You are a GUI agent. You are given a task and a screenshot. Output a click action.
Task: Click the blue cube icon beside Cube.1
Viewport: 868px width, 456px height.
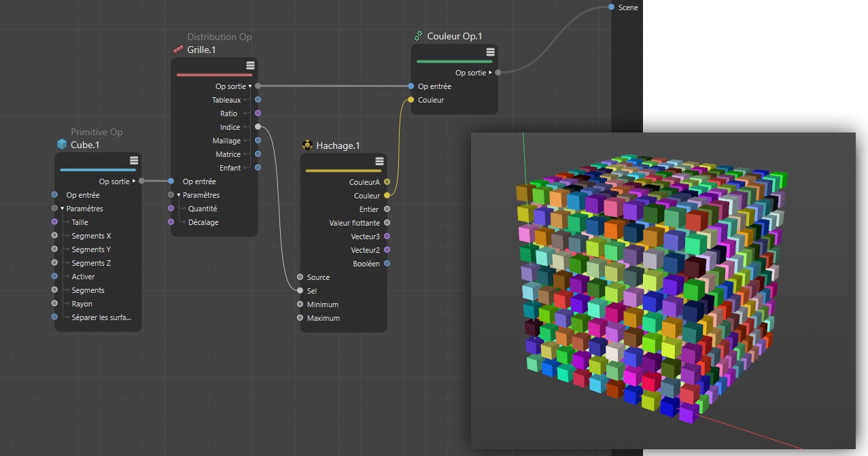pos(62,145)
